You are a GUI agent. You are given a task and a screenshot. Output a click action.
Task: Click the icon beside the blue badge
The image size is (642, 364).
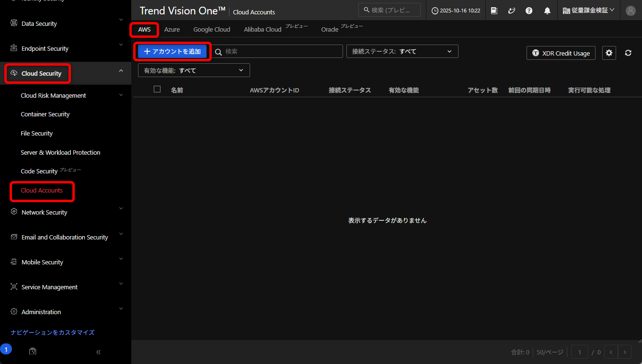tap(33, 352)
